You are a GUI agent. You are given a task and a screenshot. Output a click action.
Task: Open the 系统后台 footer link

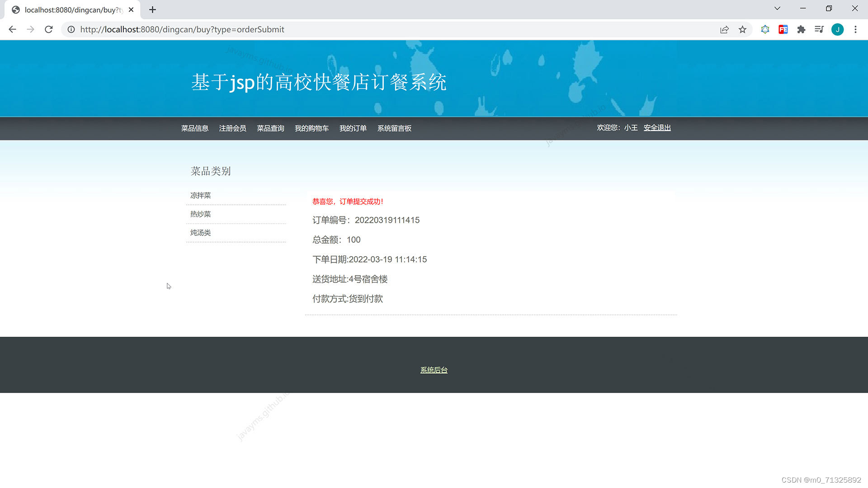(x=433, y=370)
